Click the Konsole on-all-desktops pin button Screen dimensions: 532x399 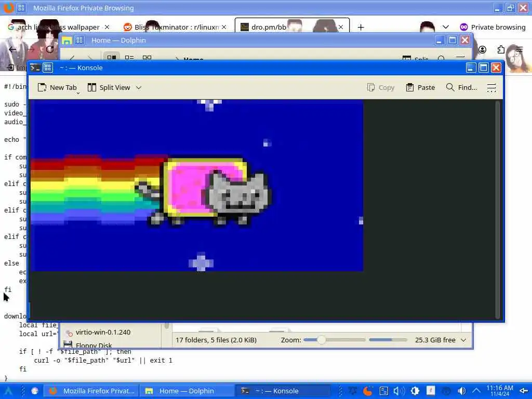[x=48, y=68]
